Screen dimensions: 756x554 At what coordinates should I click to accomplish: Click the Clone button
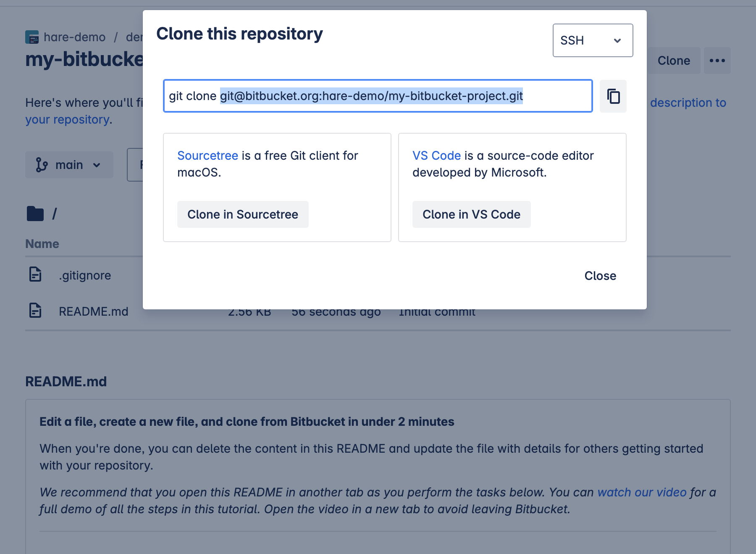[673, 61]
